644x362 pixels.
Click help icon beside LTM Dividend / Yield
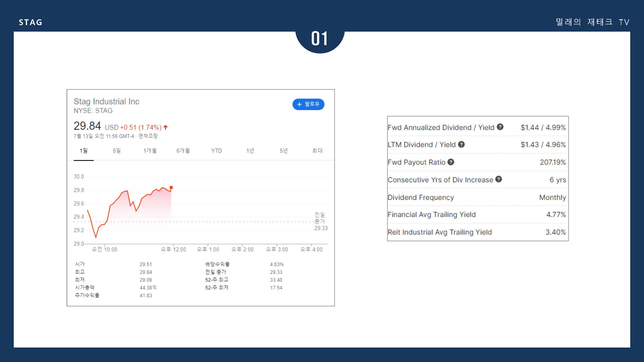pyautogui.click(x=461, y=144)
